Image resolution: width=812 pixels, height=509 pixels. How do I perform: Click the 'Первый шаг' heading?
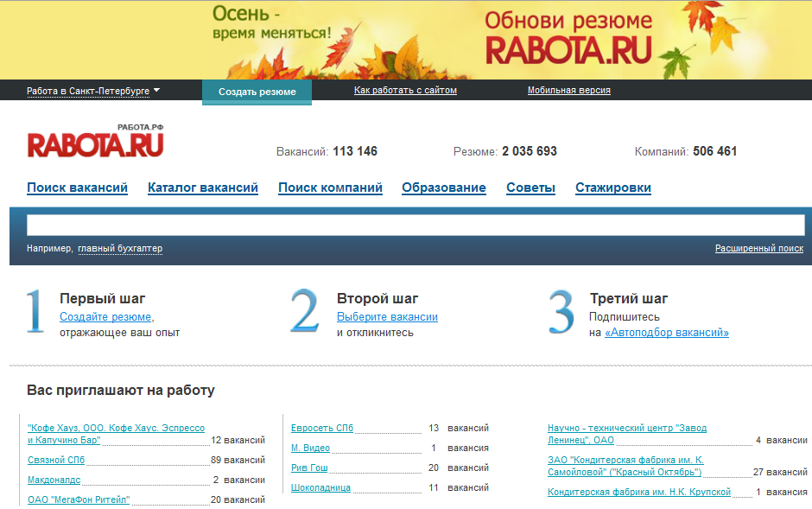coord(103,299)
